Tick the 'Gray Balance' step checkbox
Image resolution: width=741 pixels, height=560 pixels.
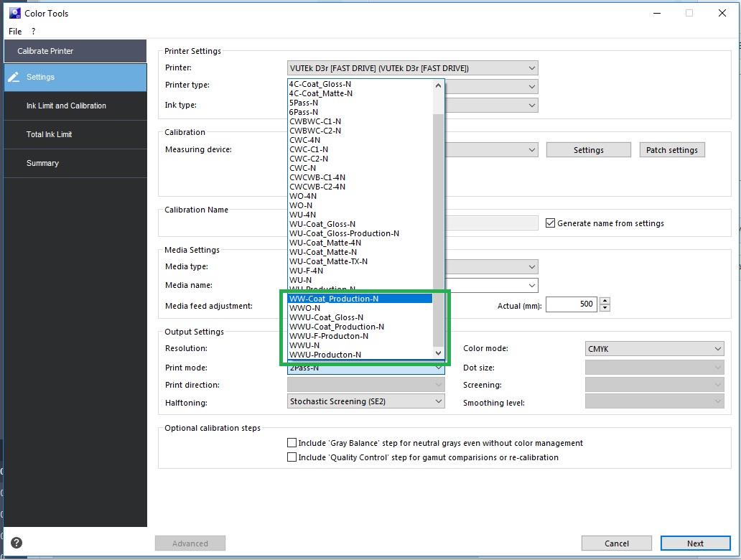[x=292, y=443]
